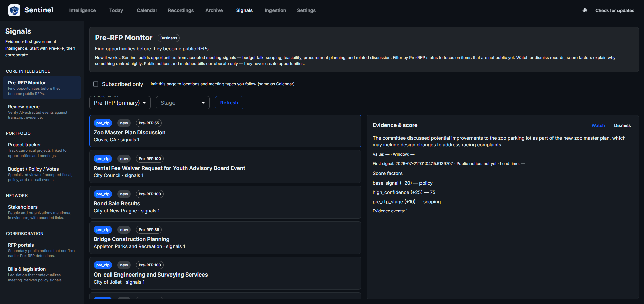Click the Pre-RFP 55 score badge
644x304 pixels.
tap(149, 123)
